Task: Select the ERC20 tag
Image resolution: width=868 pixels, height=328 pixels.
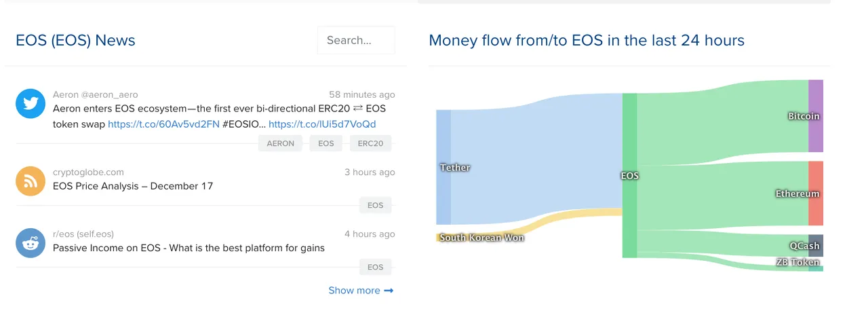Action: point(370,143)
